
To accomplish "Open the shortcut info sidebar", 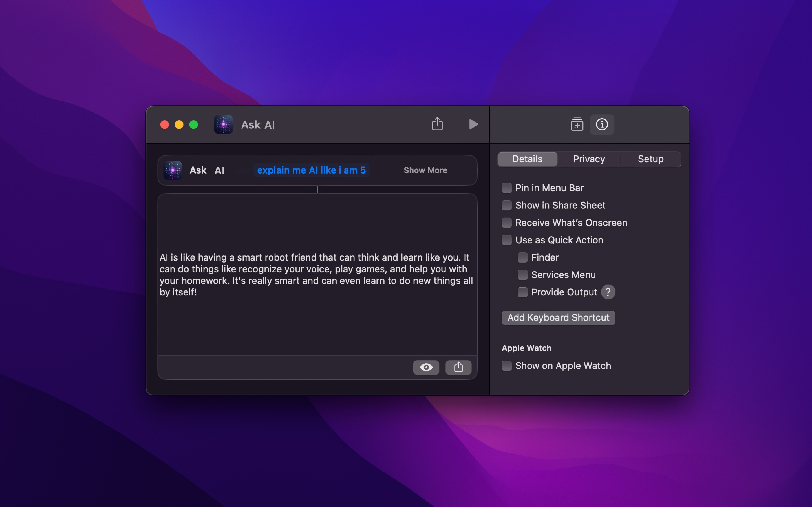I will [x=602, y=124].
